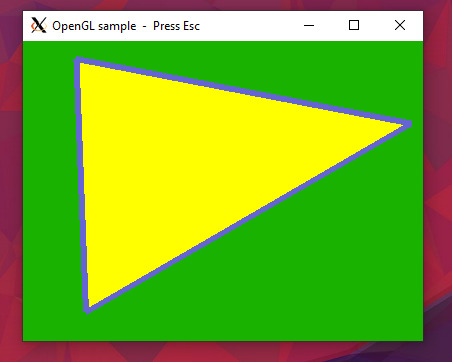Minimize the OpenGL sample window
Image resolution: width=452 pixels, height=362 pixels.
(x=309, y=25)
